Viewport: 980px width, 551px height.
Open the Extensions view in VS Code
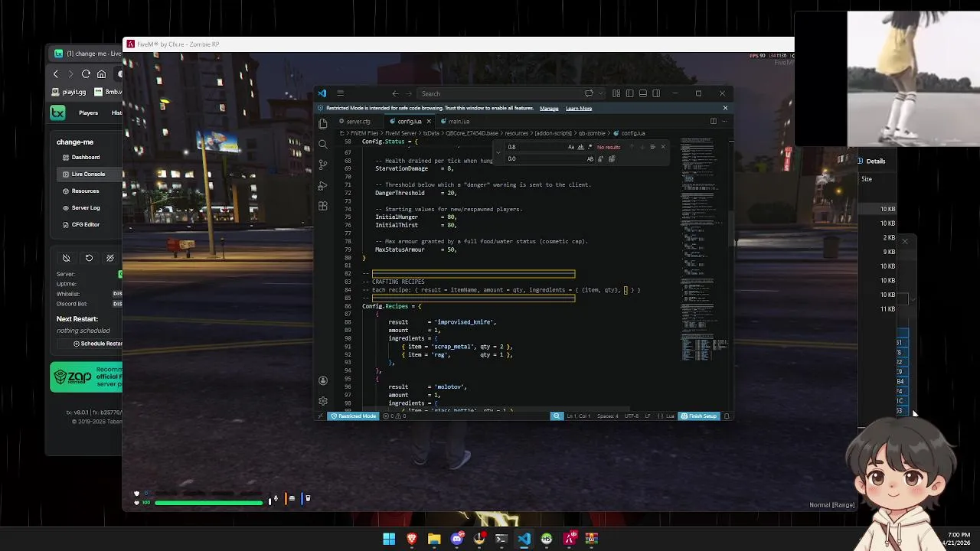tap(322, 206)
